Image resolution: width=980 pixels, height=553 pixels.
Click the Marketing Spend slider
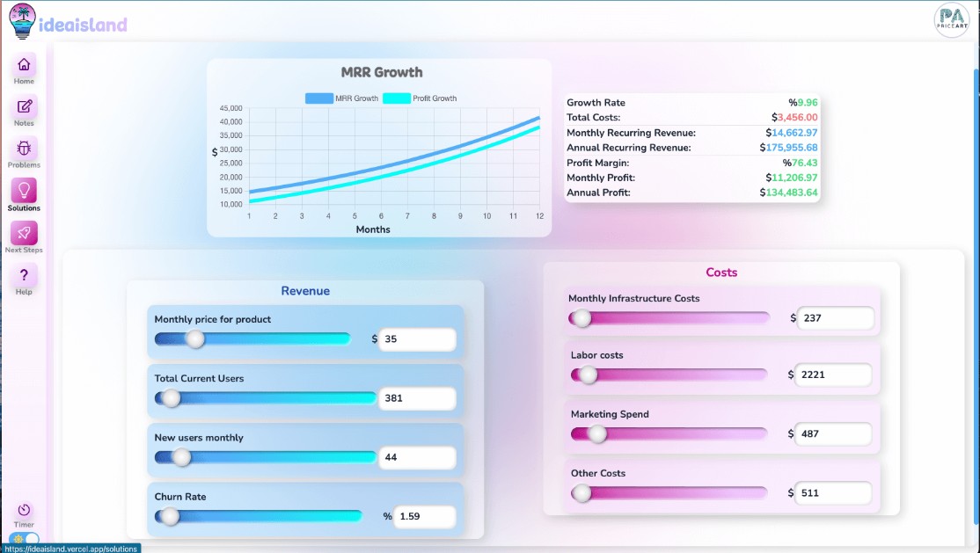pyautogui.click(x=669, y=433)
